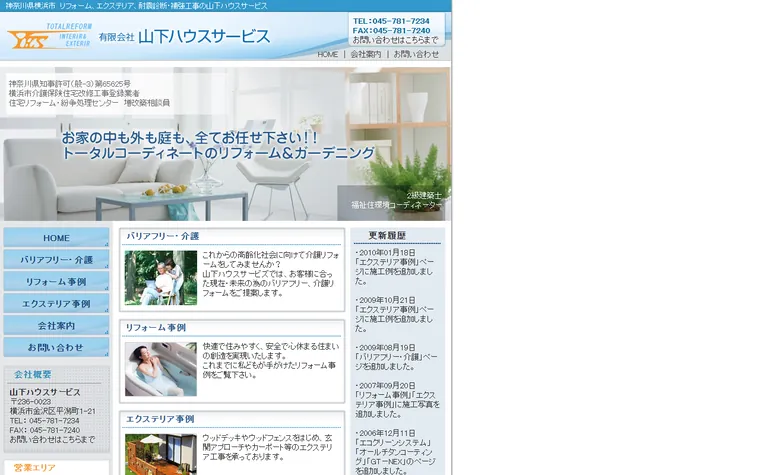This screenshot has width=760, height=475.
Task: Select お問い合わせ sidebar menu button
Action: pos(56,347)
